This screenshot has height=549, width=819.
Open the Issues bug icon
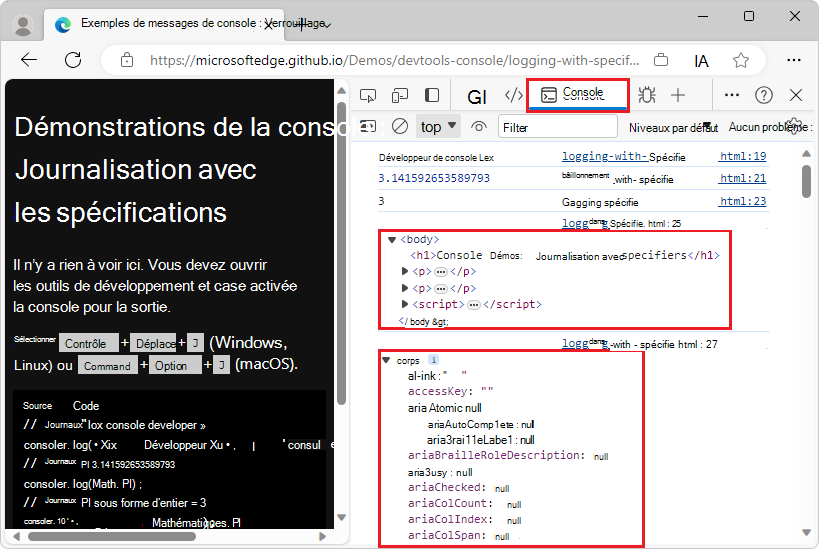(x=647, y=95)
